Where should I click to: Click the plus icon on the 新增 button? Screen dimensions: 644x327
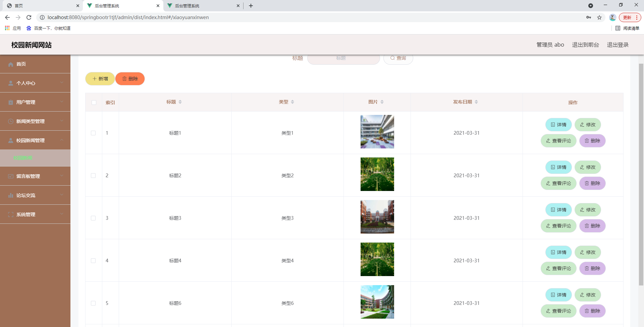click(x=94, y=78)
